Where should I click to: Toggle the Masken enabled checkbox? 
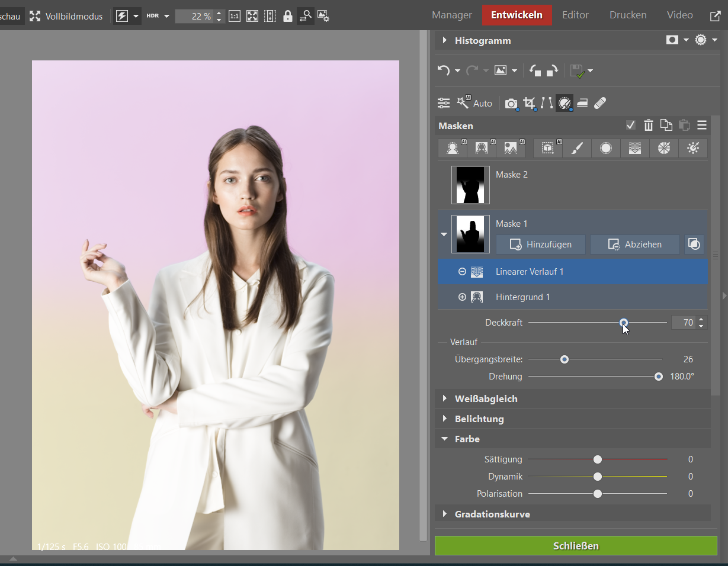(x=631, y=125)
